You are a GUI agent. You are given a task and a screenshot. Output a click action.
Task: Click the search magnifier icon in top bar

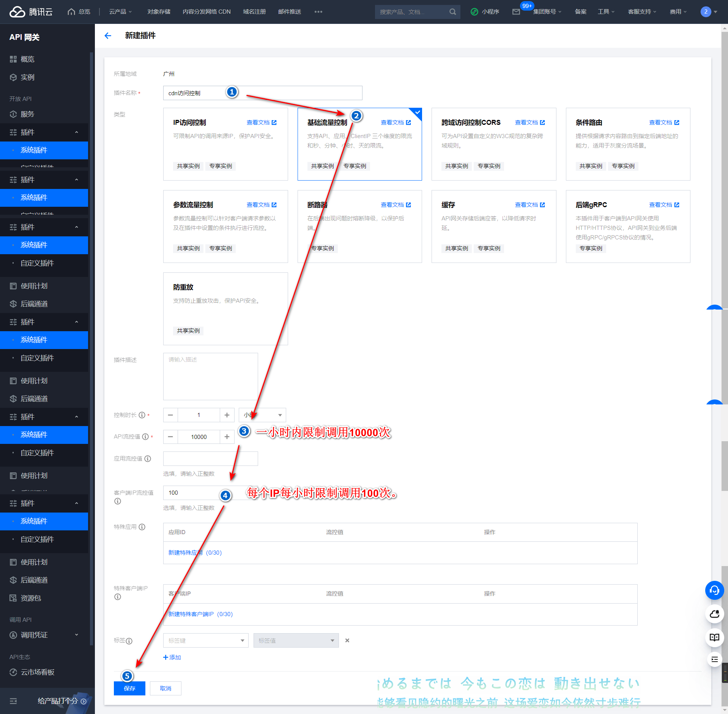tap(452, 12)
